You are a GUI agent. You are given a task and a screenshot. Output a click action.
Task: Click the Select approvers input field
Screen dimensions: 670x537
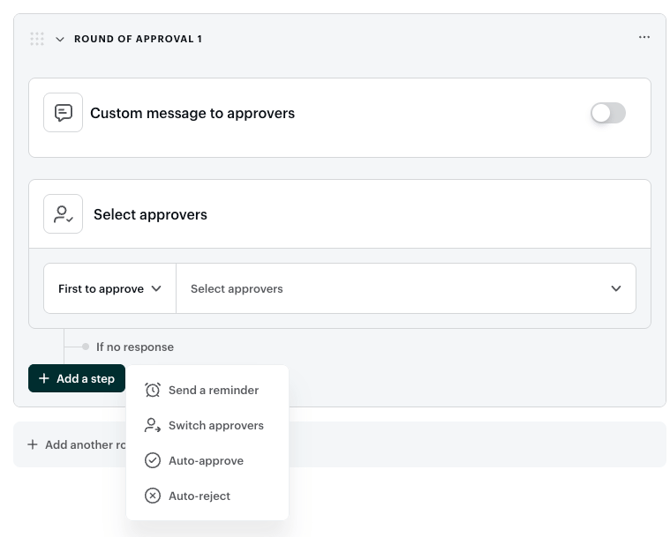pyautogui.click(x=406, y=288)
